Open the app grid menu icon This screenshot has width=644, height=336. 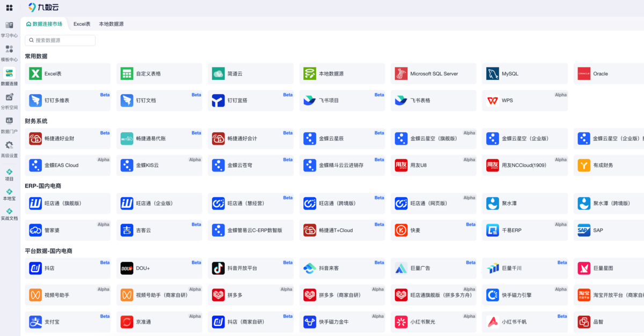coord(9,8)
